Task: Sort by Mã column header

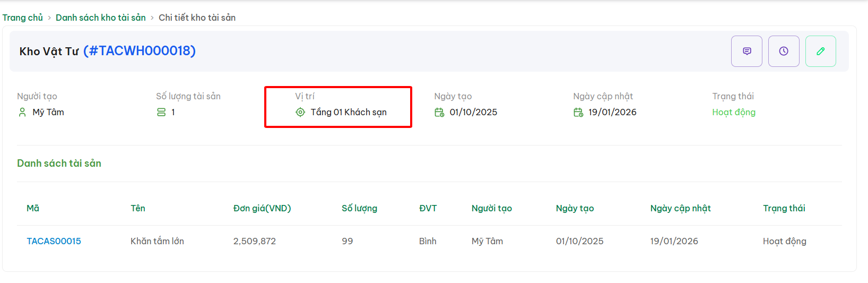Action: (x=33, y=208)
